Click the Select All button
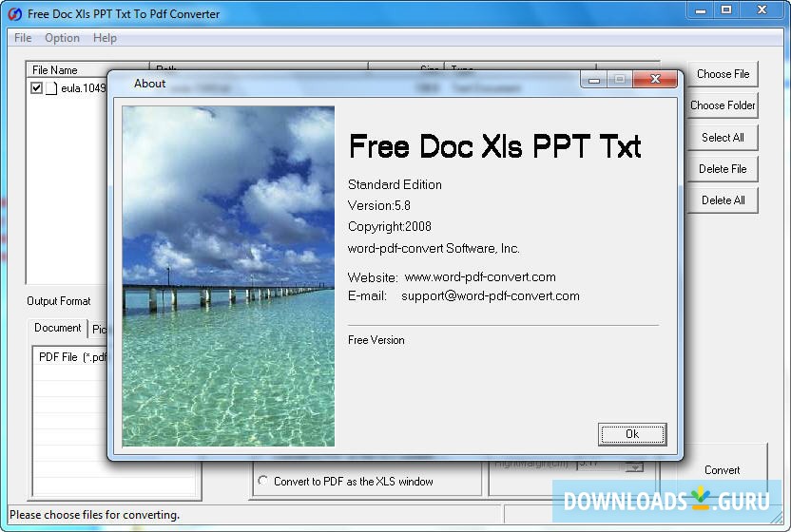This screenshot has width=791, height=532. (x=723, y=137)
